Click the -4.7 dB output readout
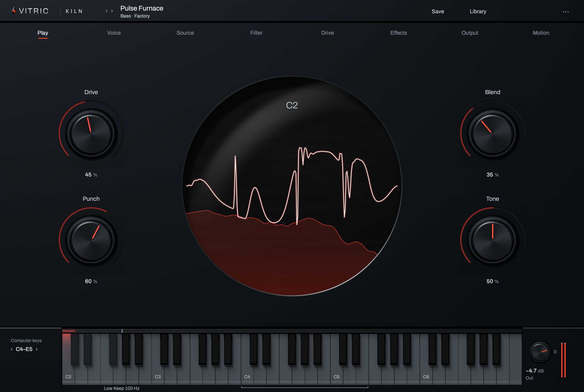 point(535,371)
